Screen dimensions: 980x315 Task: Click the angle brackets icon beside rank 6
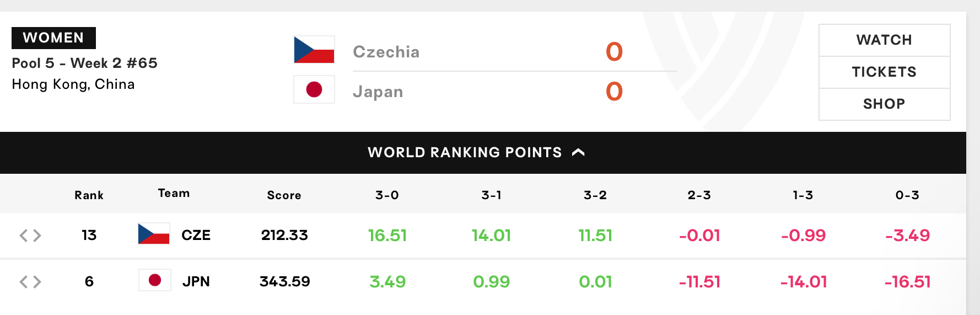30,282
